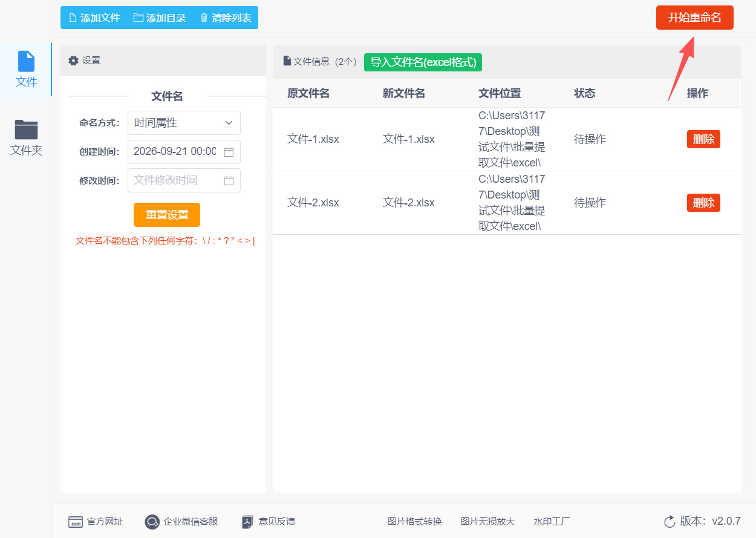This screenshot has width=756, height=538.
Task: Click the 原文件名 column header
Action: coord(308,93)
